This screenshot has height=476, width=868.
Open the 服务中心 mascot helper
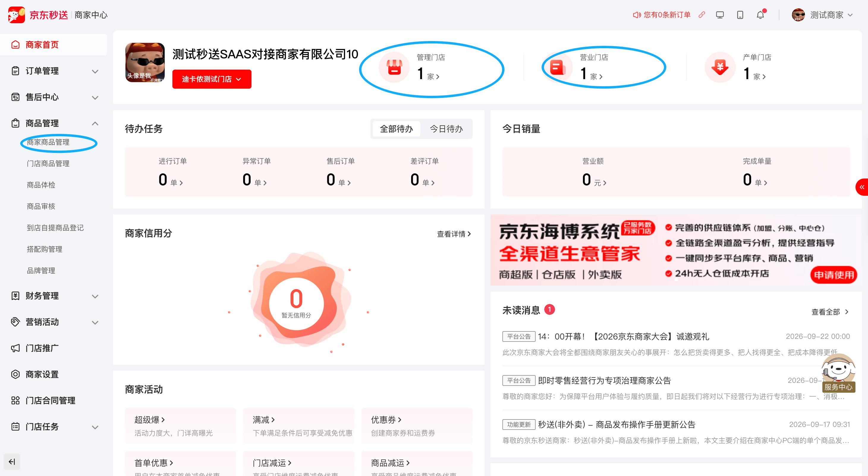coord(838,373)
